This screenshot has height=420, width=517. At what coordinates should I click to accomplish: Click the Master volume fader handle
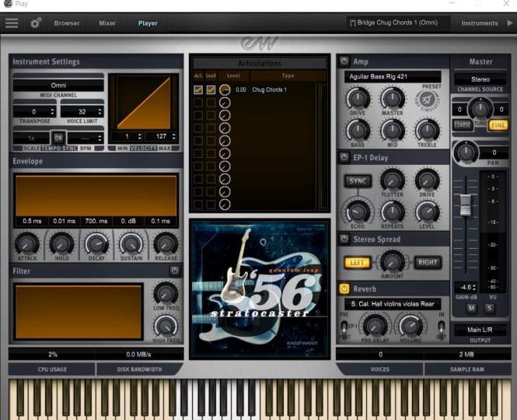(x=466, y=205)
